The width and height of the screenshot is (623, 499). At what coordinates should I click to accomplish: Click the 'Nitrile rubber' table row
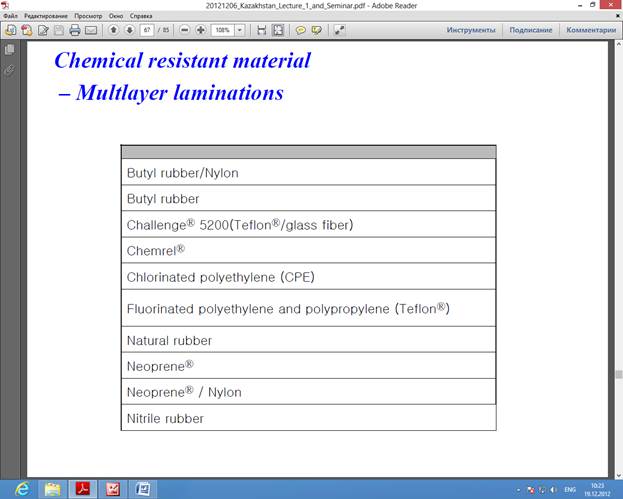click(x=309, y=418)
